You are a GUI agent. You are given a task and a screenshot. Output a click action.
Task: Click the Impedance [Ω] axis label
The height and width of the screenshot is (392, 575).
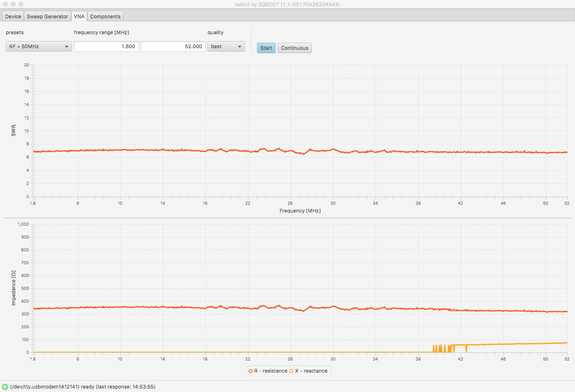14,288
